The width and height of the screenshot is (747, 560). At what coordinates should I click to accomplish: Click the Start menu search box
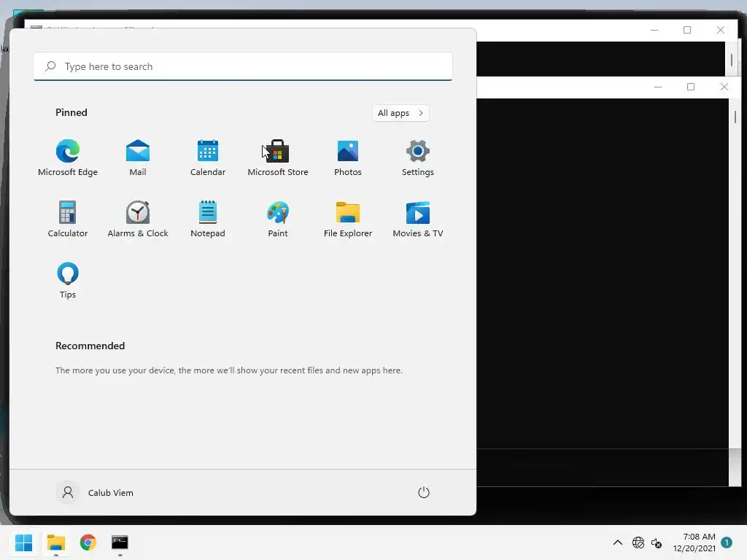click(x=243, y=66)
